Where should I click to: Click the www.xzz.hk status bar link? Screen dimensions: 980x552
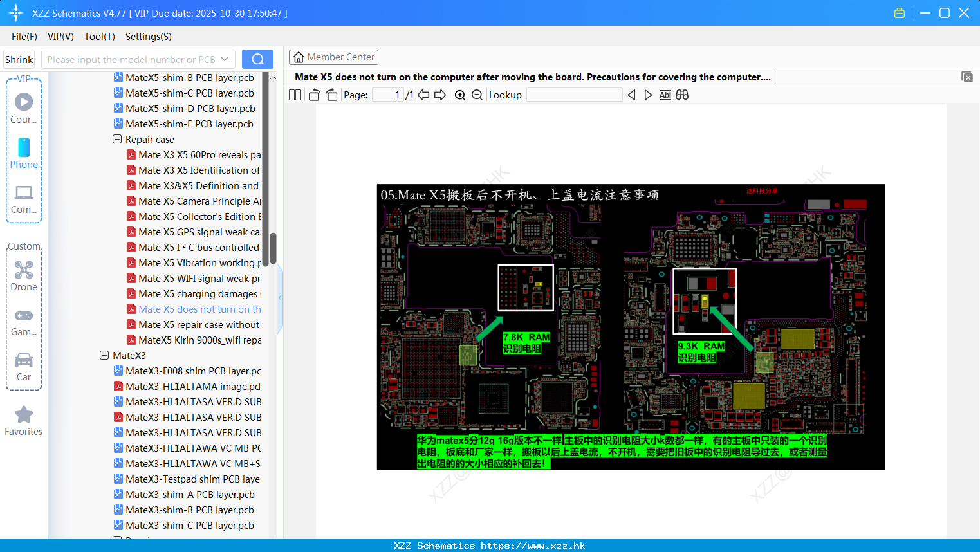pyautogui.click(x=533, y=546)
